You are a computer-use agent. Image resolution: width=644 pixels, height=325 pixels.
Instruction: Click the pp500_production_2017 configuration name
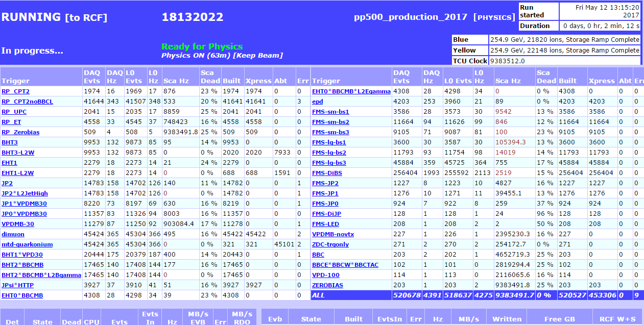click(411, 17)
